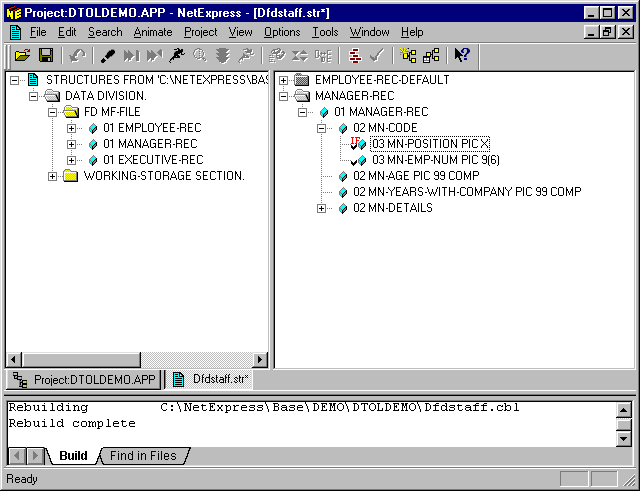The image size is (640, 491).
Task: Switch to the Dfdstaff.str* window tab
Action: [x=210, y=379]
